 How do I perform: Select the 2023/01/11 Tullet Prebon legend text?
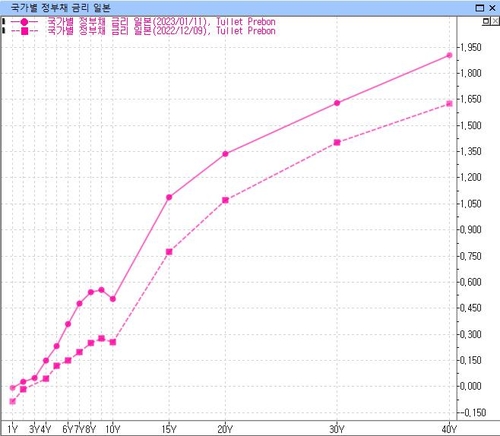coord(161,22)
